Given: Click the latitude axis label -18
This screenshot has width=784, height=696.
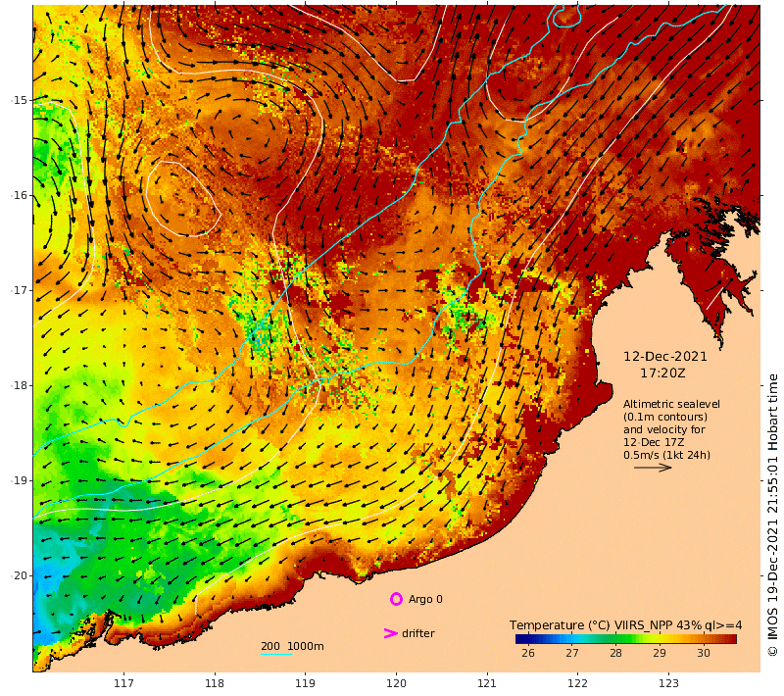Looking at the screenshot, I should click(x=20, y=385).
